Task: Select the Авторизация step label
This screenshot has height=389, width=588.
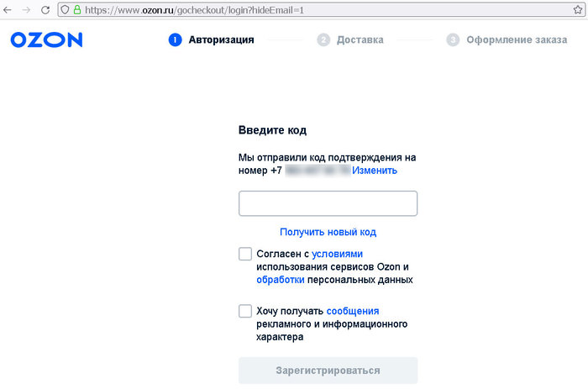Action: tap(221, 39)
